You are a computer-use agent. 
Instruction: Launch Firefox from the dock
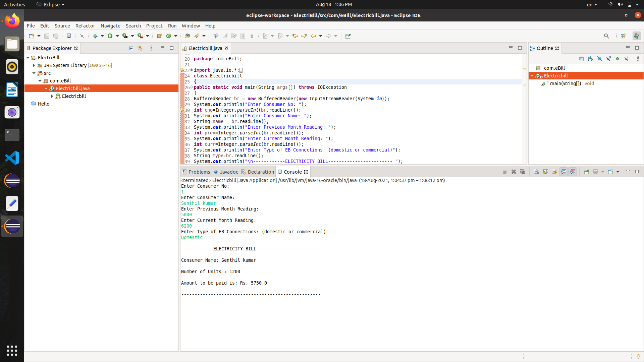coord(12,20)
